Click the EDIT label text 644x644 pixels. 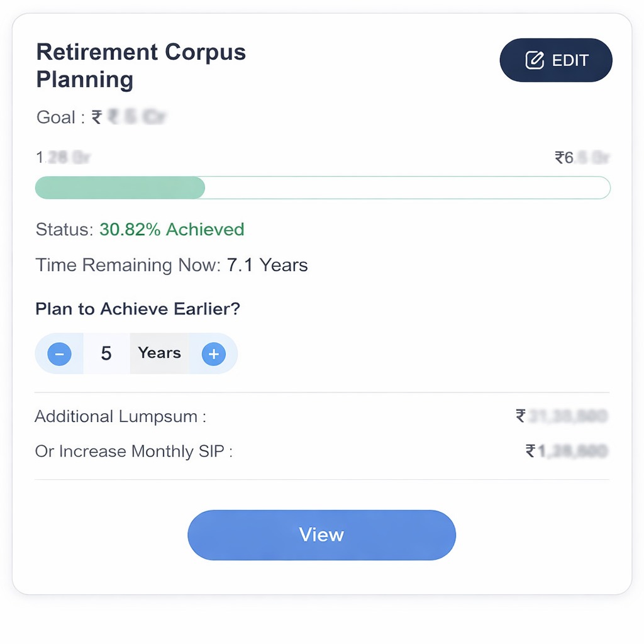570,60
